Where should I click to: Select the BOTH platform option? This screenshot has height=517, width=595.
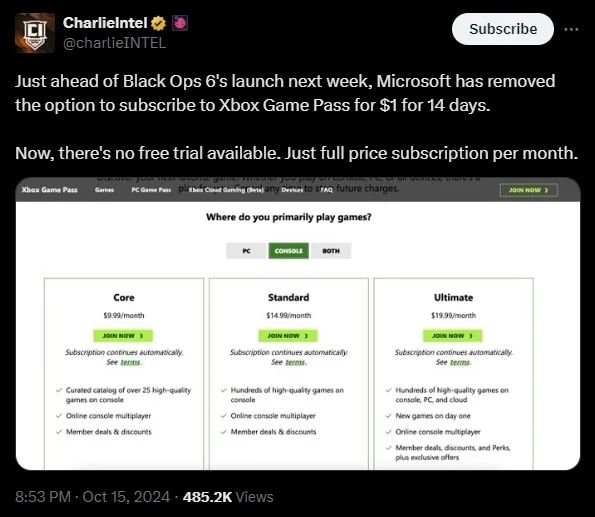[331, 251]
